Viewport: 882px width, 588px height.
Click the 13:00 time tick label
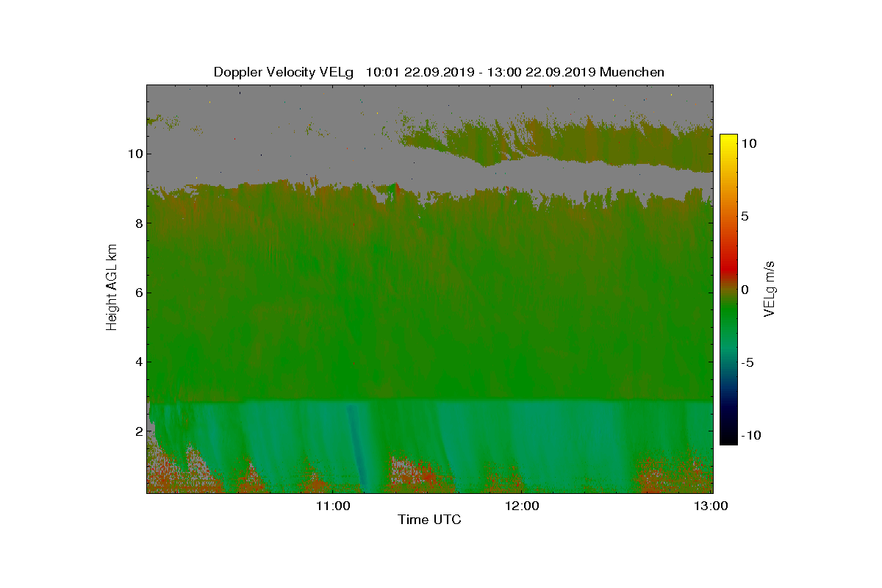point(711,506)
